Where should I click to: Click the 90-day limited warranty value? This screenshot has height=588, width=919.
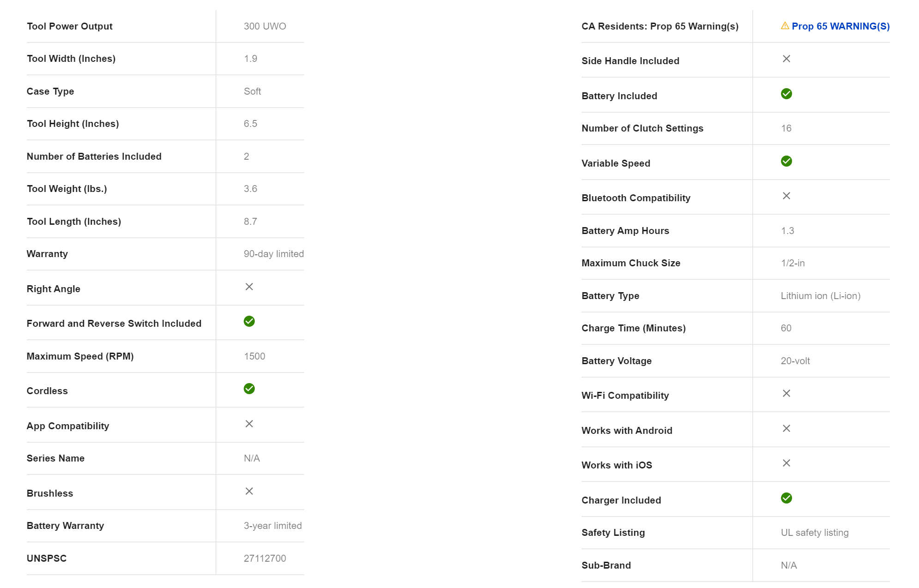273,254
